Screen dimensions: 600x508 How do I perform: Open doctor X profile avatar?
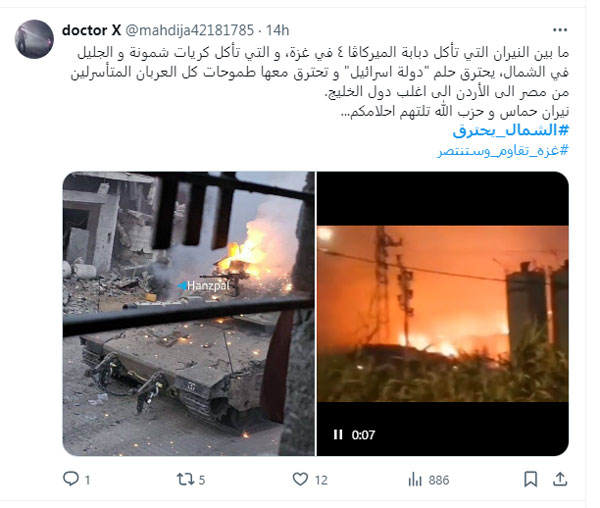34,39
